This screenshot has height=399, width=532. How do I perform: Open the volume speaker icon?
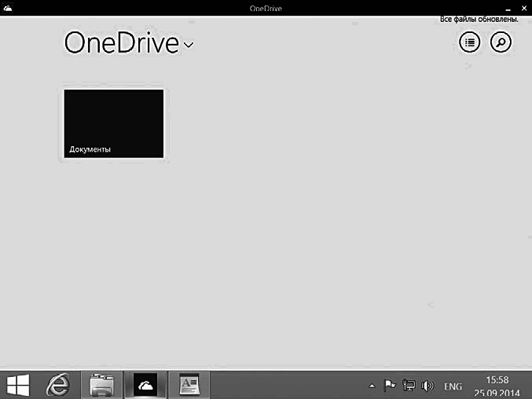coord(427,386)
